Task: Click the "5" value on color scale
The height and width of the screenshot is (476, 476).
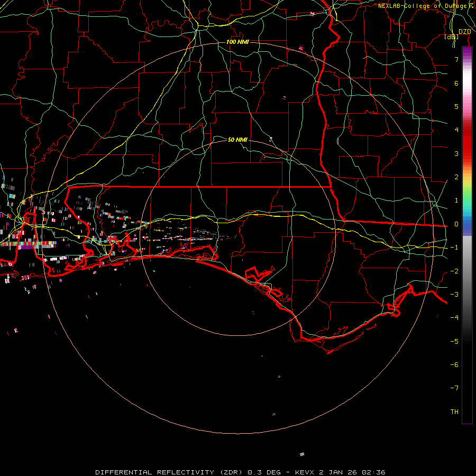Action: click(x=456, y=106)
